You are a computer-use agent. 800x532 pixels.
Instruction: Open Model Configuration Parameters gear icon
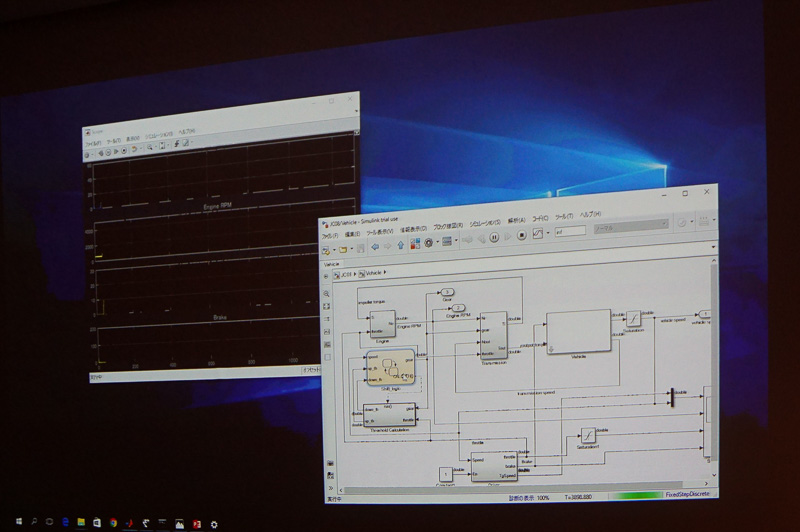tap(429, 242)
